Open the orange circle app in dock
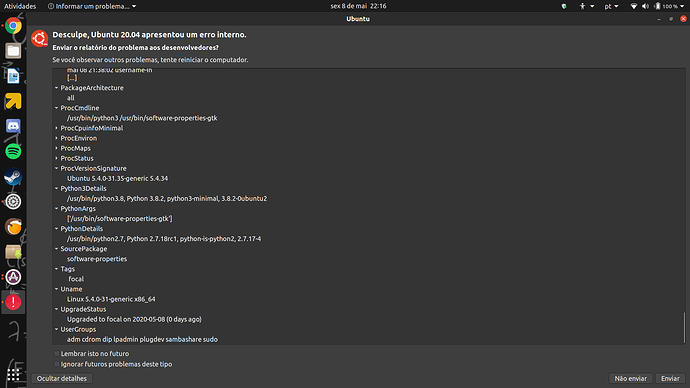Viewport: 690px width, 388px height. (x=13, y=227)
